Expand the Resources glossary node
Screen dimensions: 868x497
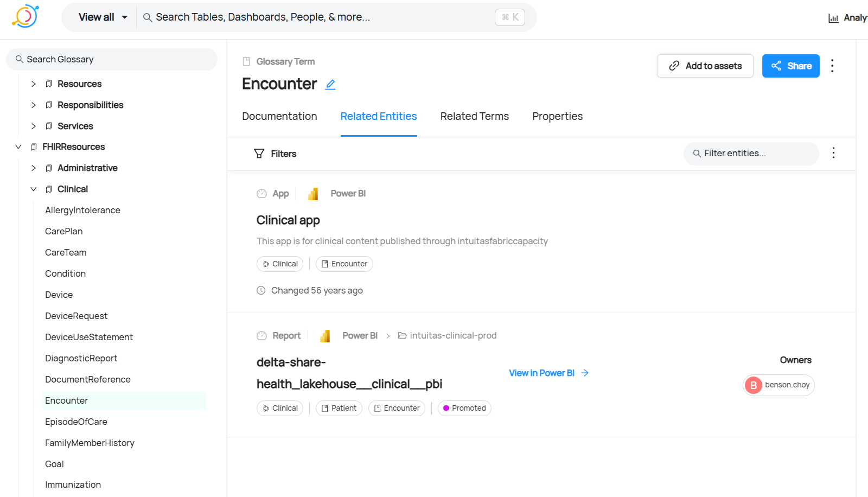pyautogui.click(x=34, y=84)
